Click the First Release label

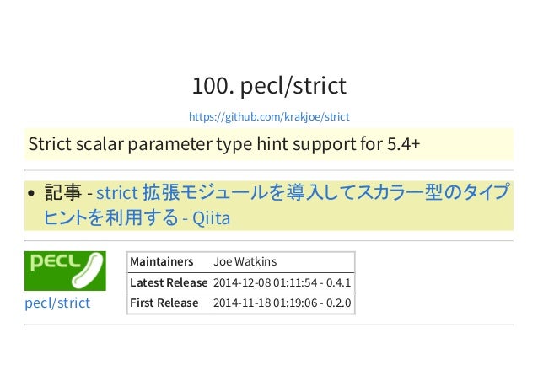[164, 303]
